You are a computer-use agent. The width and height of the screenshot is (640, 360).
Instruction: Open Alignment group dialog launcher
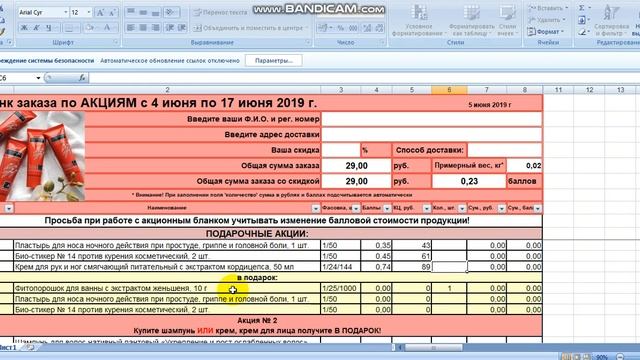(308, 42)
